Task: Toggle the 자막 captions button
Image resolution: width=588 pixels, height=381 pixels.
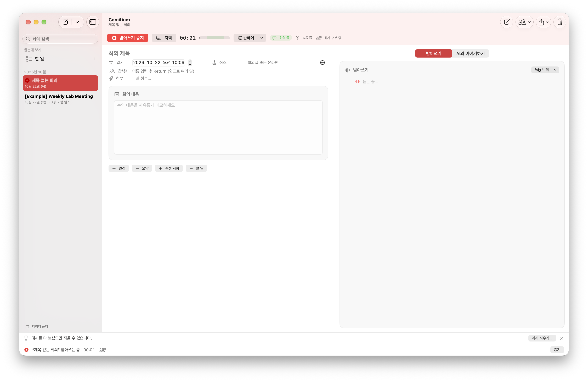Action: [x=164, y=38]
